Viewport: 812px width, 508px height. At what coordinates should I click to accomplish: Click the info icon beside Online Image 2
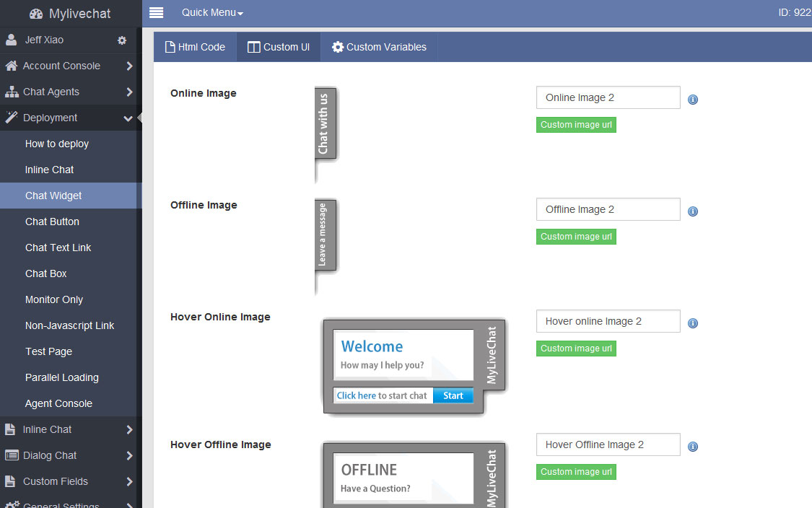point(693,100)
